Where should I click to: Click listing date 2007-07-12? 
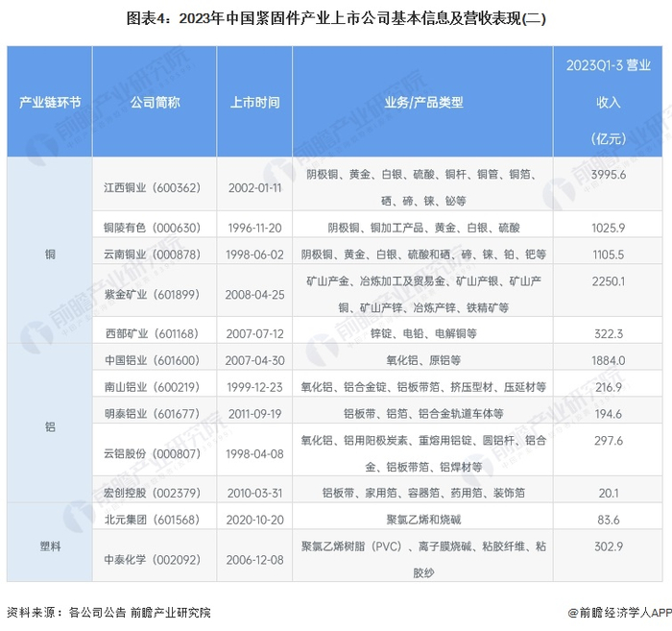click(254, 333)
